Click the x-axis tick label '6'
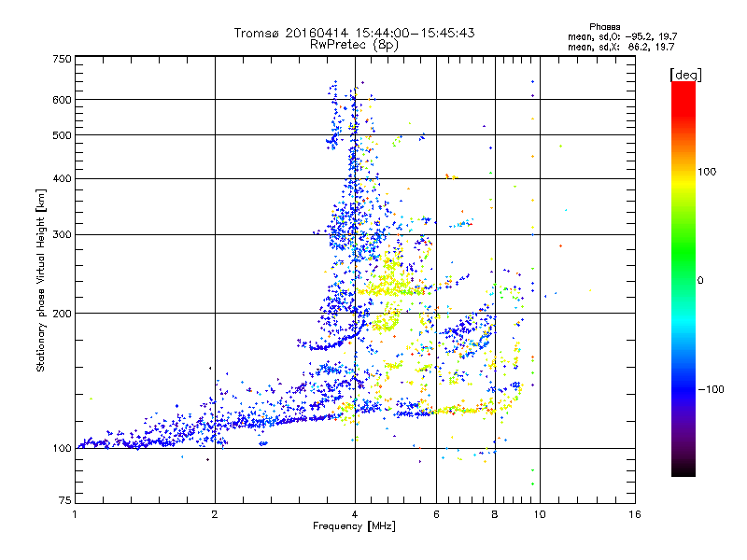The image size is (747, 560). [x=436, y=514]
